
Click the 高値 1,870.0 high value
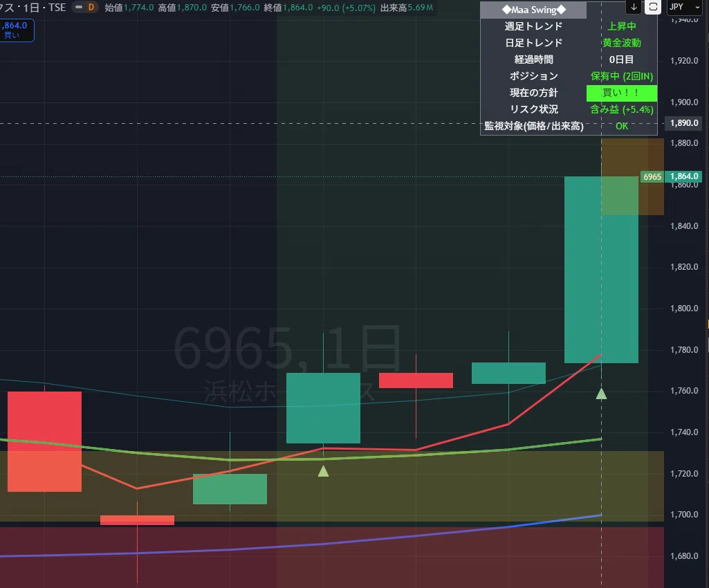click(183, 8)
